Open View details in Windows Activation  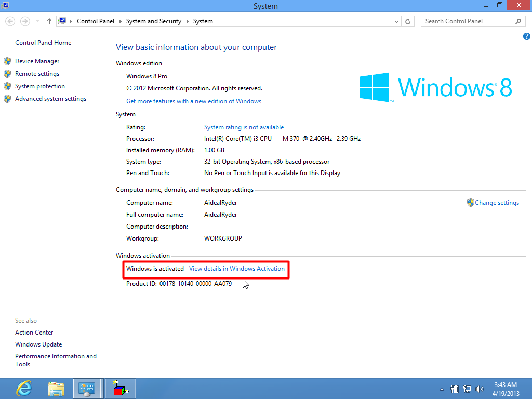point(237,269)
